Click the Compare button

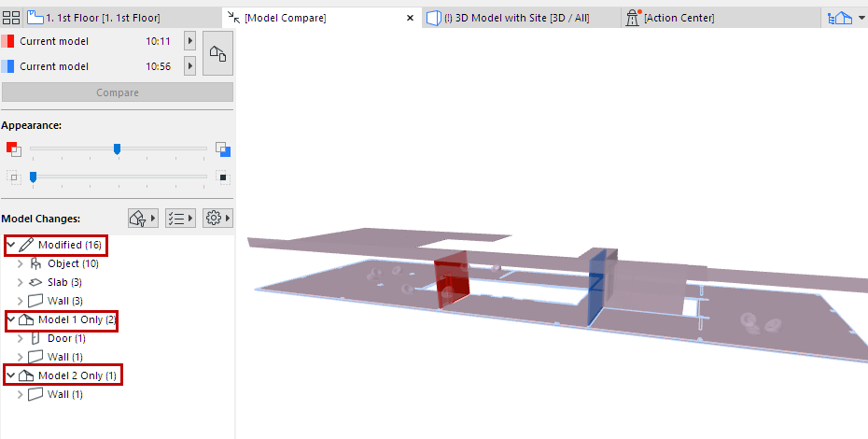coord(118,92)
